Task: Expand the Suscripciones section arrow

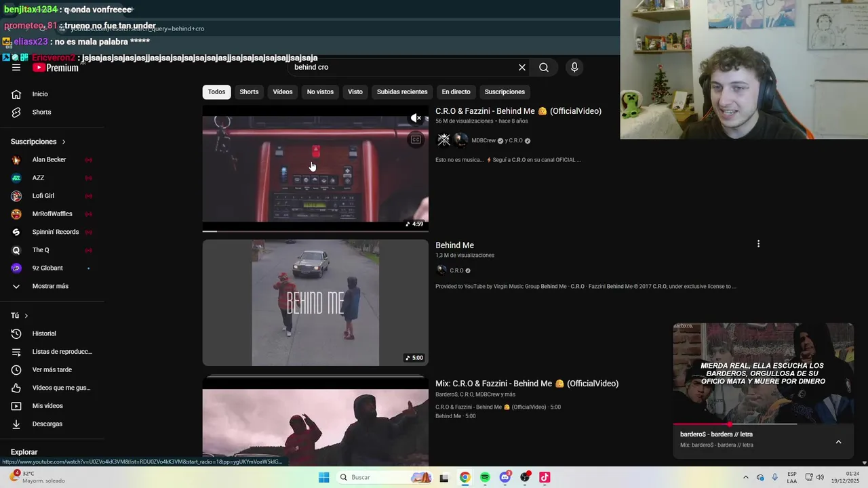Action: pyautogui.click(x=64, y=142)
